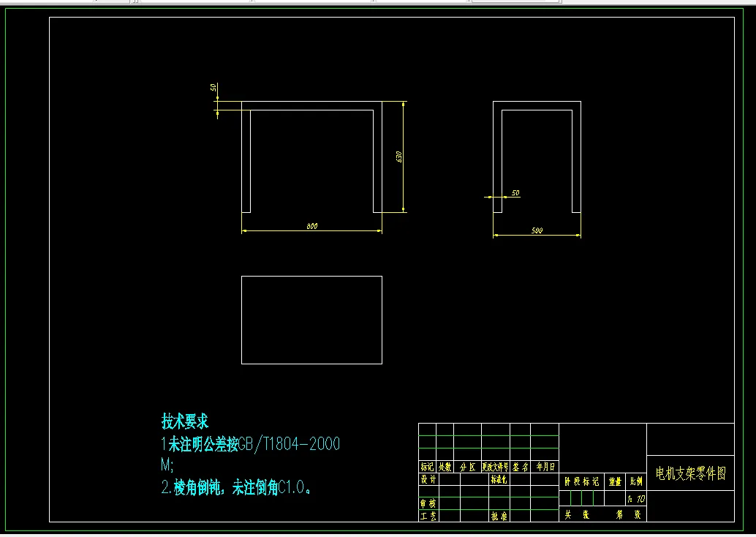This screenshot has width=756, height=537.
Task: Click the 阶段标记 label in title block
Action: tap(581, 481)
